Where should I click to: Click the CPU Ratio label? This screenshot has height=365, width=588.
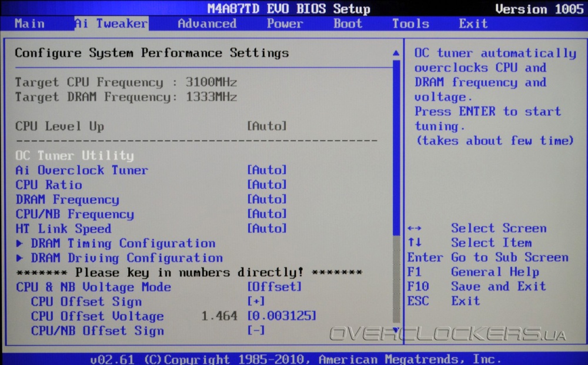tap(49, 185)
